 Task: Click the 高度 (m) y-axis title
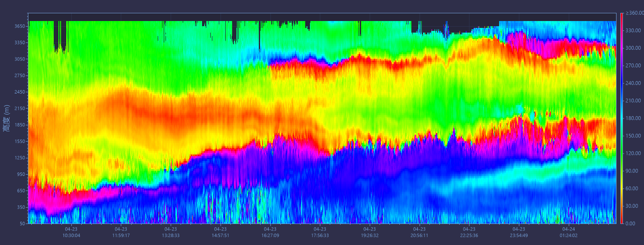click(x=6, y=118)
